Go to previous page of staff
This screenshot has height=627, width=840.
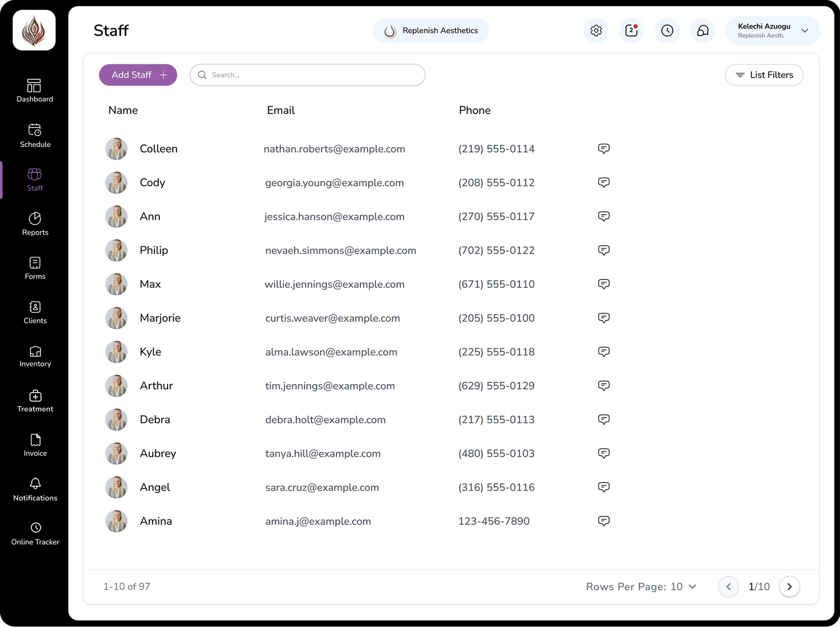(x=728, y=586)
